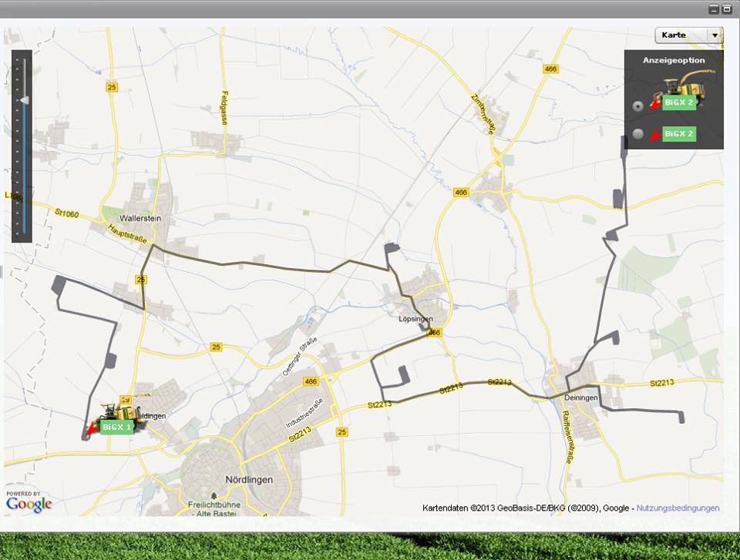The height and width of the screenshot is (560, 740).
Task: Click the Karte dropdown arrow
Action: (715, 35)
